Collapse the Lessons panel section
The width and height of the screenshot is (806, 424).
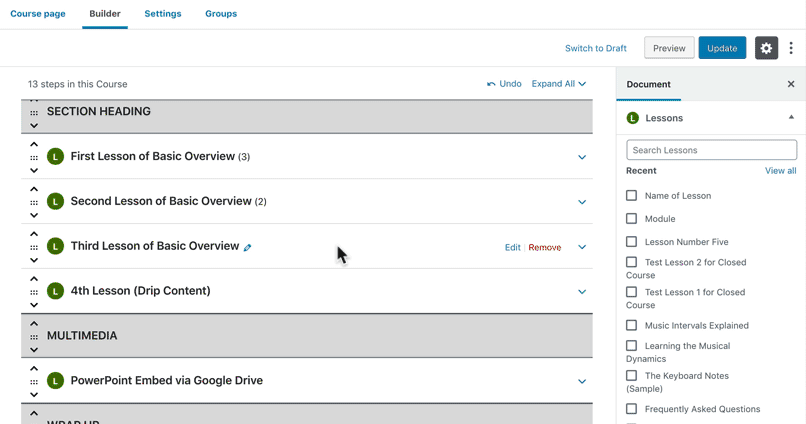tap(791, 117)
